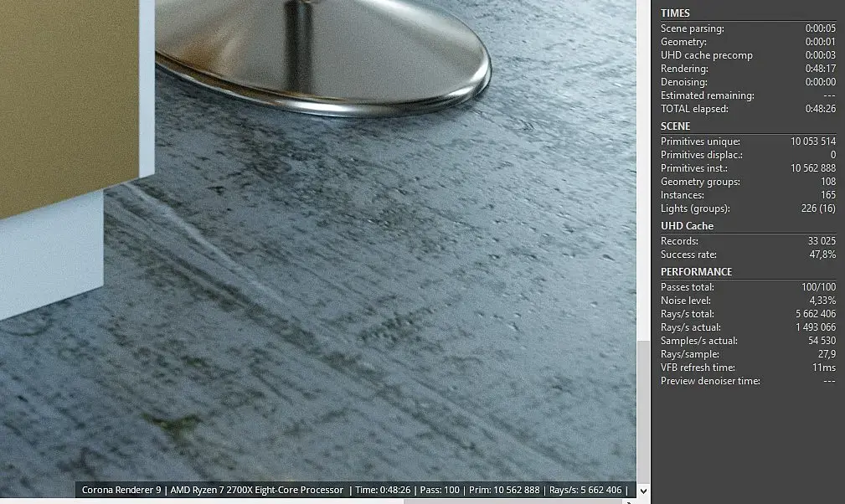845x504 pixels.
Task: Click Primitives unique value 10 053 514
Action: (x=813, y=141)
